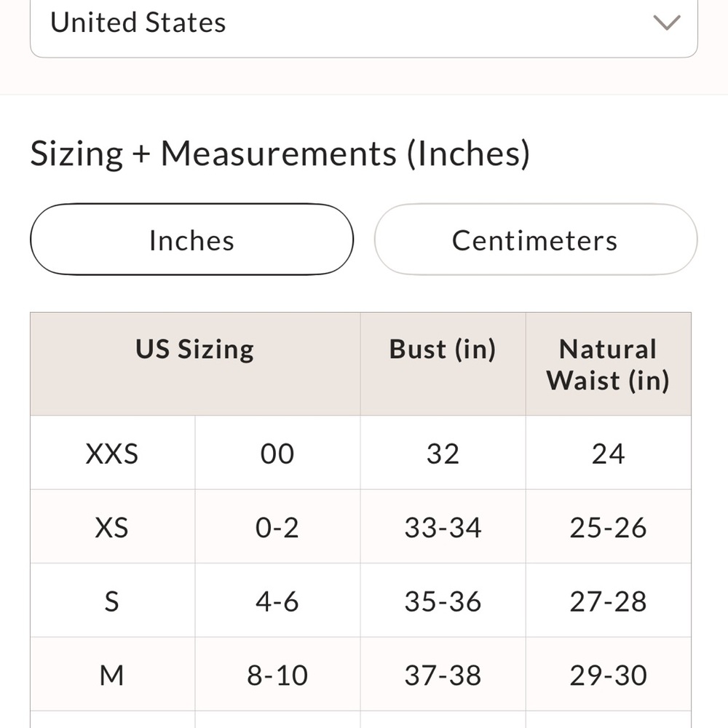Click the Sizing + Measurements heading
This screenshot has width=728, height=728.
pyautogui.click(x=280, y=154)
